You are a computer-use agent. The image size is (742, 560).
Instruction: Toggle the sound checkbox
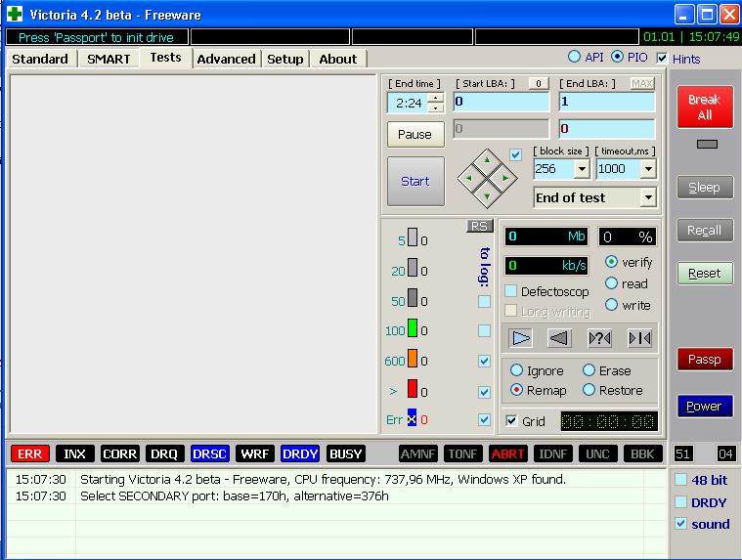point(681,524)
